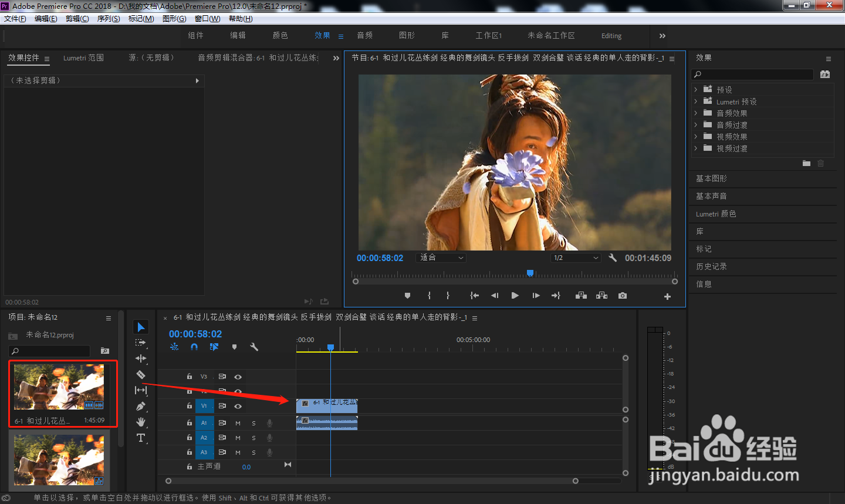Play the sequence in Program monitor
845x504 pixels.
(x=515, y=296)
